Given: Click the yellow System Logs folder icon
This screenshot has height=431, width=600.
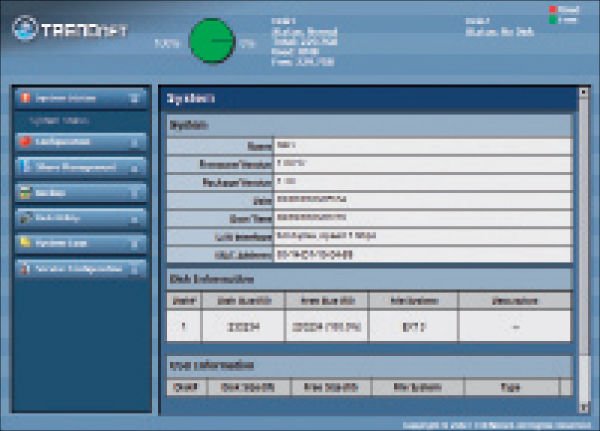Looking at the screenshot, I should click(x=25, y=243).
